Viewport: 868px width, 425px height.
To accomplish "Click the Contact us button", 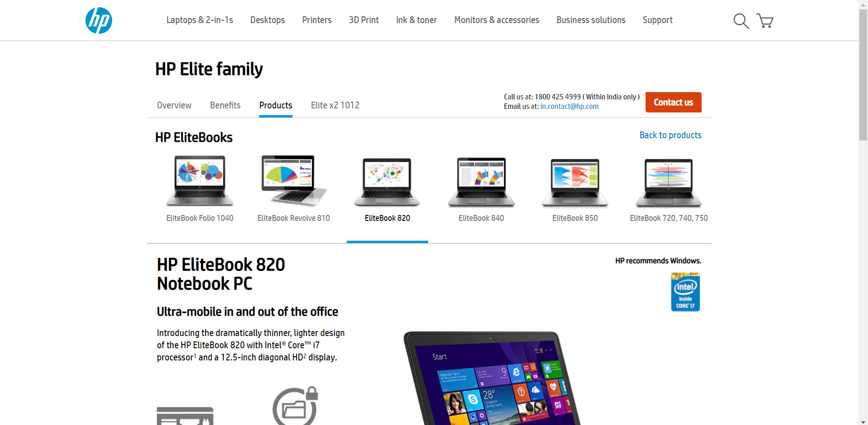I will coord(673,102).
